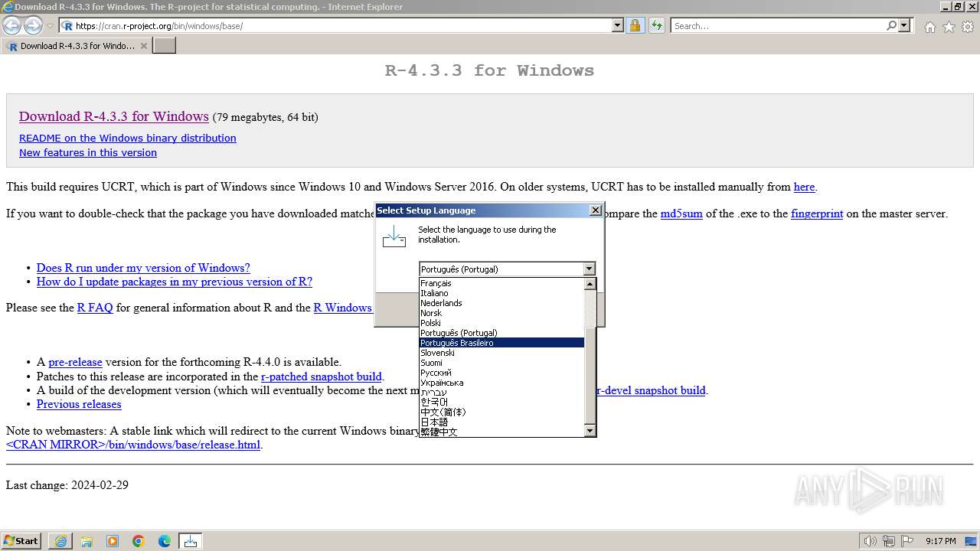This screenshot has height=551, width=980.
Task: Open the Tools gear icon
Action: (968, 27)
